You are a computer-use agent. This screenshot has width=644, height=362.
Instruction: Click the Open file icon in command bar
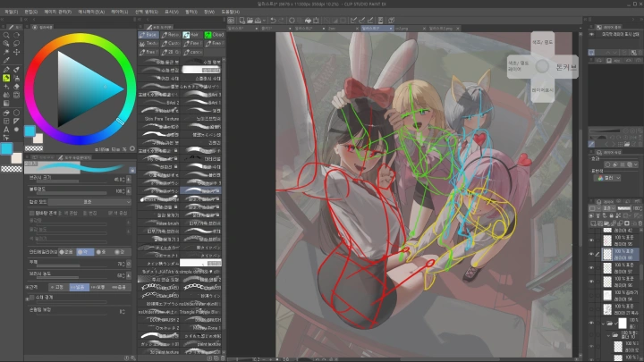point(250,20)
